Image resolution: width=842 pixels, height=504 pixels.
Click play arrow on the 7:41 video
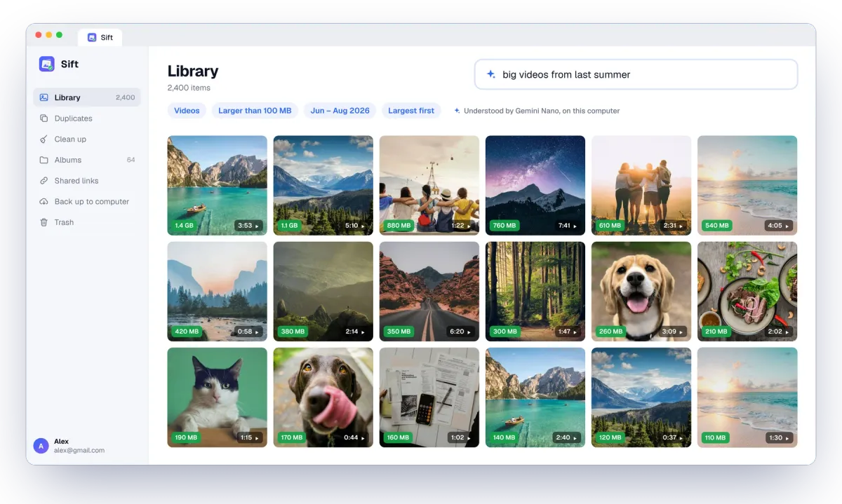click(x=575, y=226)
